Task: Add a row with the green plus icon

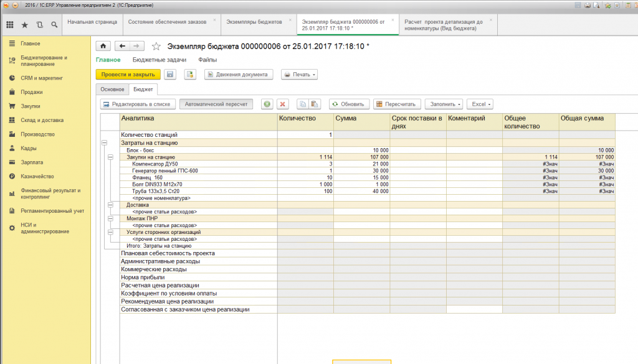Action: click(x=267, y=105)
